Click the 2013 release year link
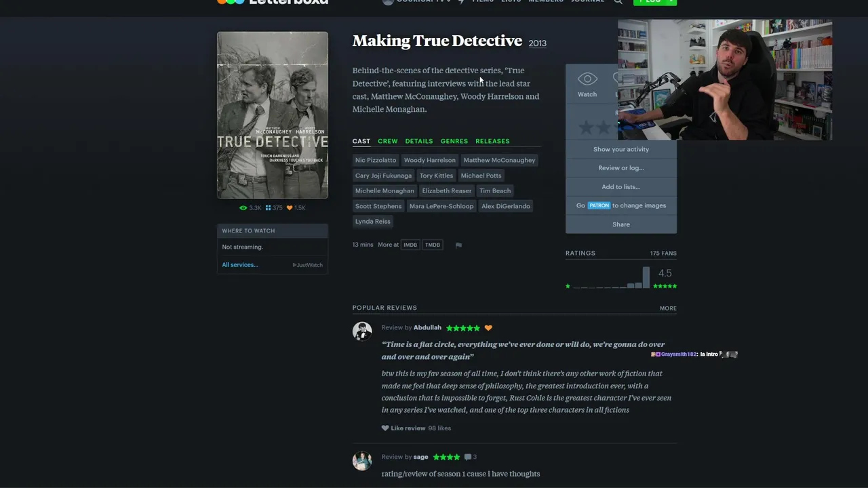868x488 pixels. pyautogui.click(x=538, y=43)
